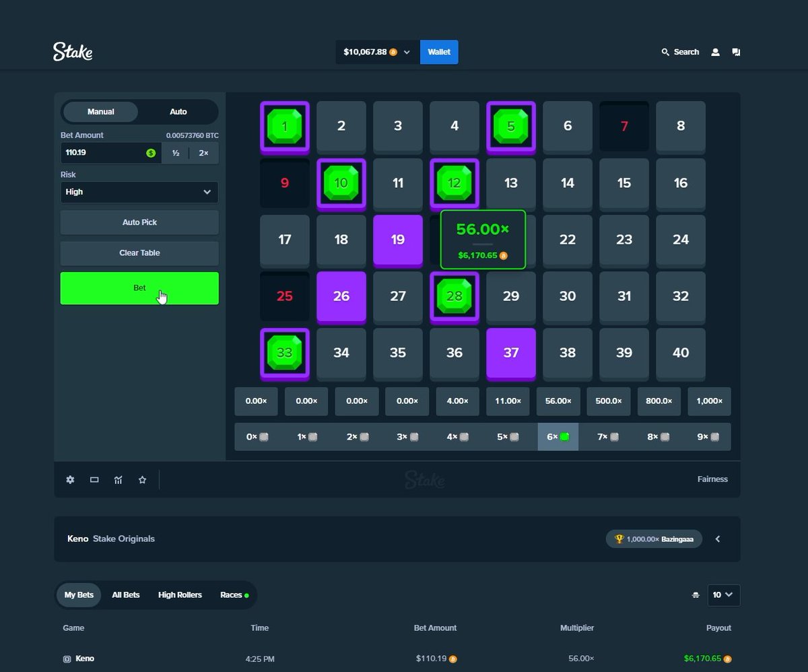Click the Clear Table button
808x672 pixels.
coord(139,253)
